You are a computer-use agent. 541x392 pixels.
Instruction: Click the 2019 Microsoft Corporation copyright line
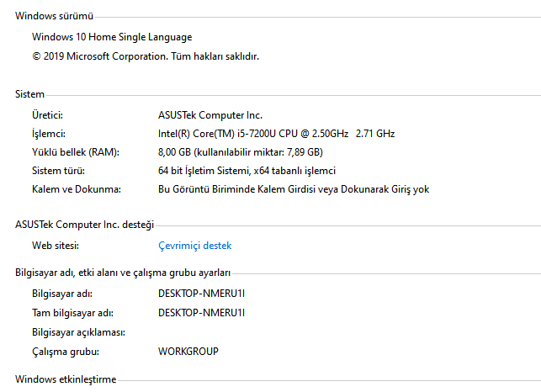(146, 56)
